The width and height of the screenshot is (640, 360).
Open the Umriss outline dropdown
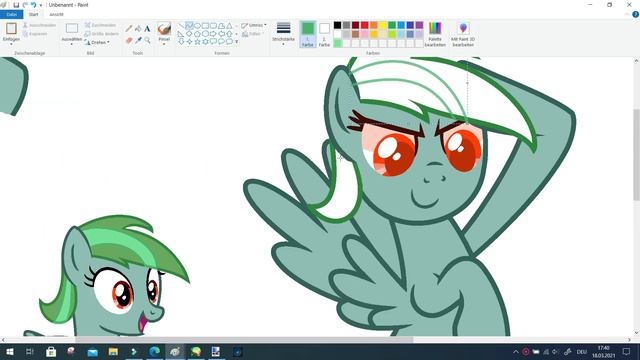[253, 25]
